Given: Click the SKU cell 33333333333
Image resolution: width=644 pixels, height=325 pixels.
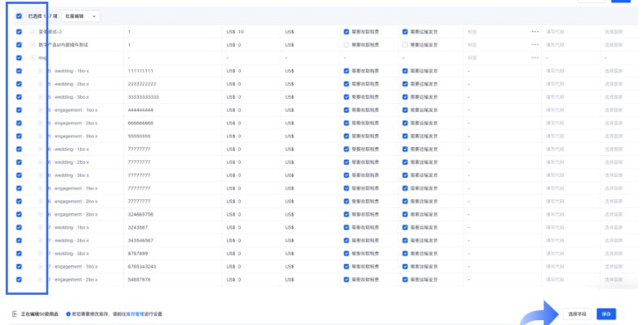Looking at the screenshot, I should click(x=144, y=97).
